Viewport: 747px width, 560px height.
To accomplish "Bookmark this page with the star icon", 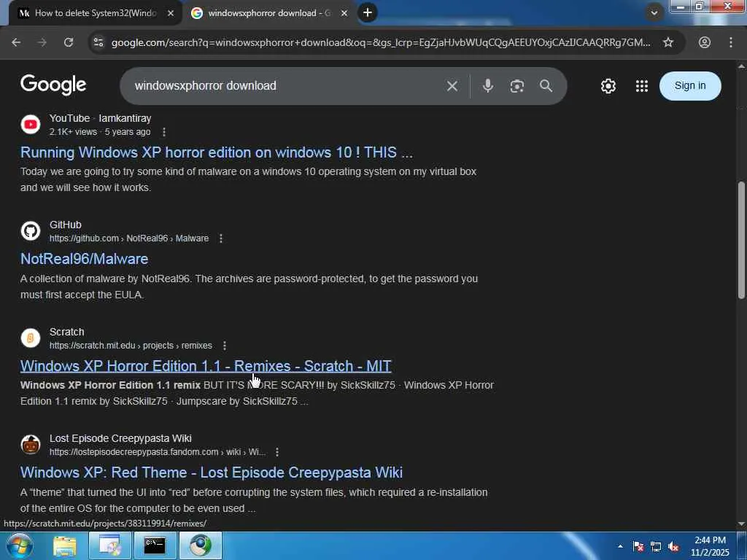I will click(668, 42).
